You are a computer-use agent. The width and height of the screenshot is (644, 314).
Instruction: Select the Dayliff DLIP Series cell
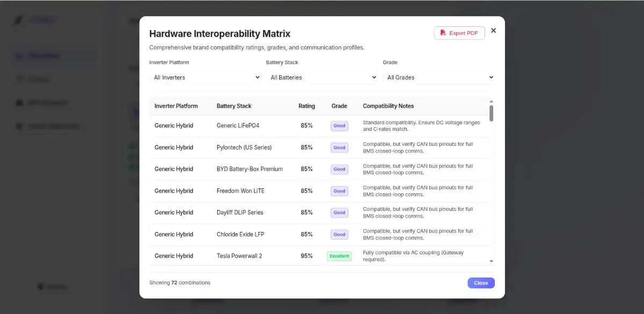[x=240, y=213]
